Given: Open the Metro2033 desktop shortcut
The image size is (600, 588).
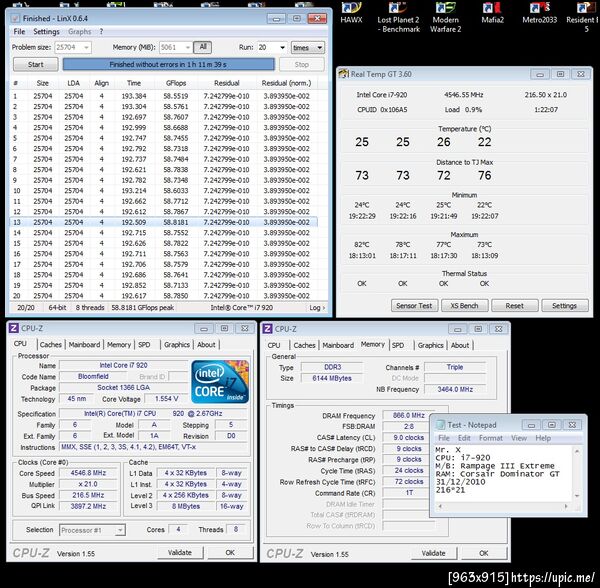Looking at the screenshot, I should tap(540, 12).
